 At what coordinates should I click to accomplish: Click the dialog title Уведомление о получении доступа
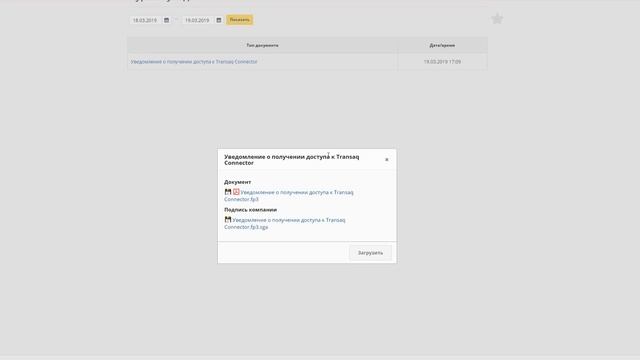click(x=291, y=160)
